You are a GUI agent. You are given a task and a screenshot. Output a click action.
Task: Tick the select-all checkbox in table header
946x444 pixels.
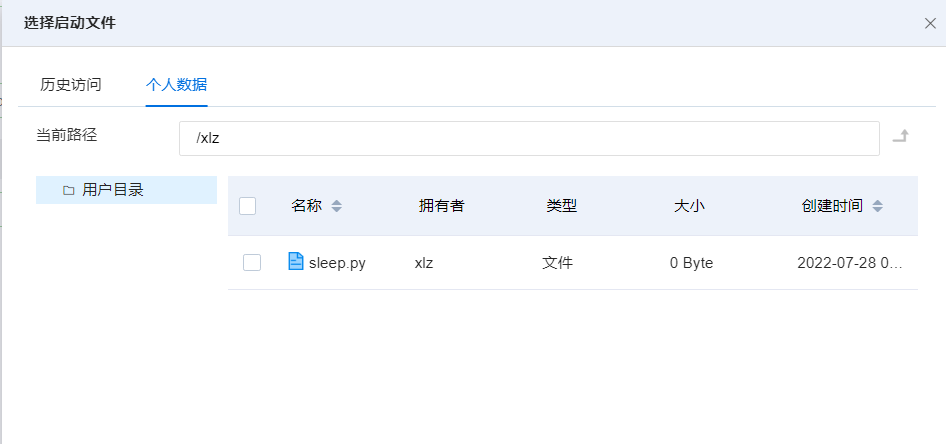(248, 206)
